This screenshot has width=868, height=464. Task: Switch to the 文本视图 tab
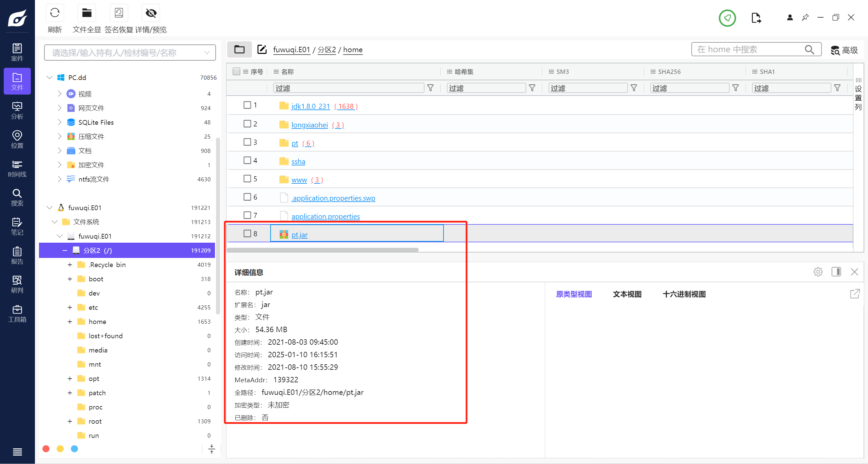[627, 294]
